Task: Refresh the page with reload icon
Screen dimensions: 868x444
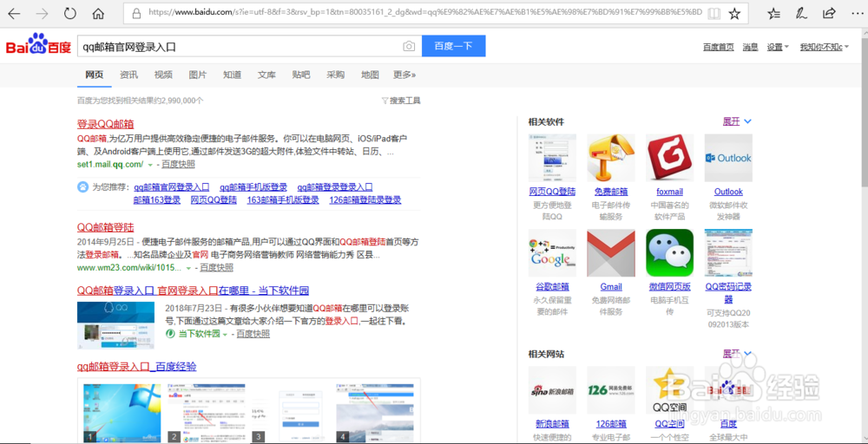Action: click(x=70, y=14)
